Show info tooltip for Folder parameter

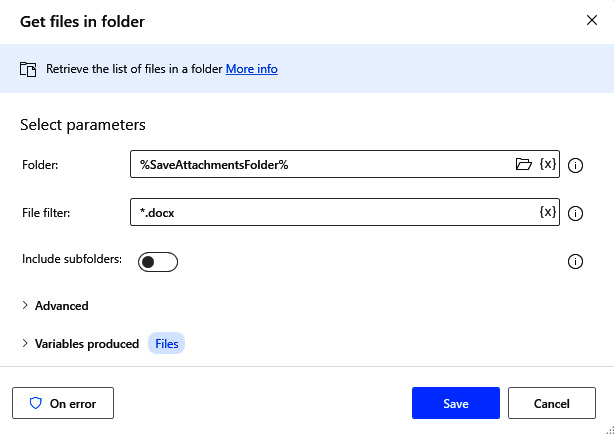[x=575, y=166]
